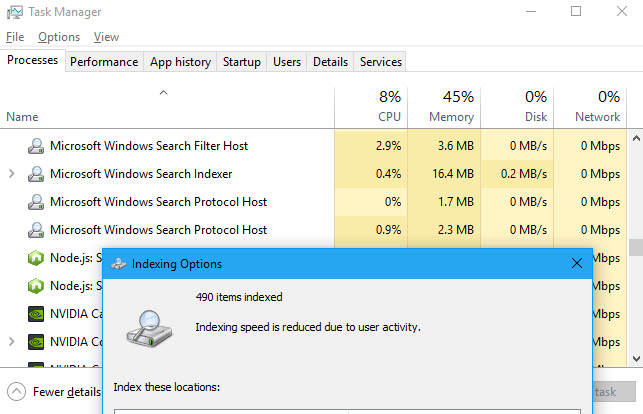The image size is (643, 414).
Task: Open the Options menu
Action: 59,37
